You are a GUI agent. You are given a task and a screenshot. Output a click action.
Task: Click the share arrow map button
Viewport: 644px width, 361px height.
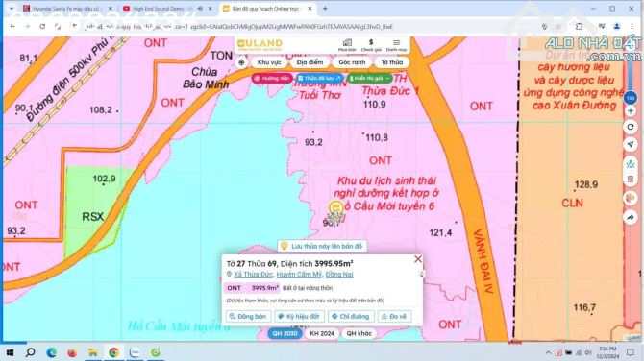click(630, 217)
